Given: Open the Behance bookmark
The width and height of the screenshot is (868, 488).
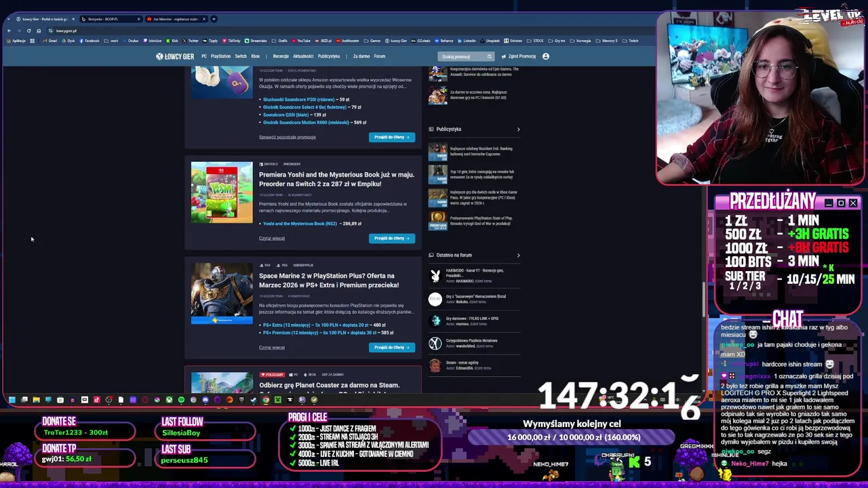Looking at the screenshot, I should coord(444,41).
